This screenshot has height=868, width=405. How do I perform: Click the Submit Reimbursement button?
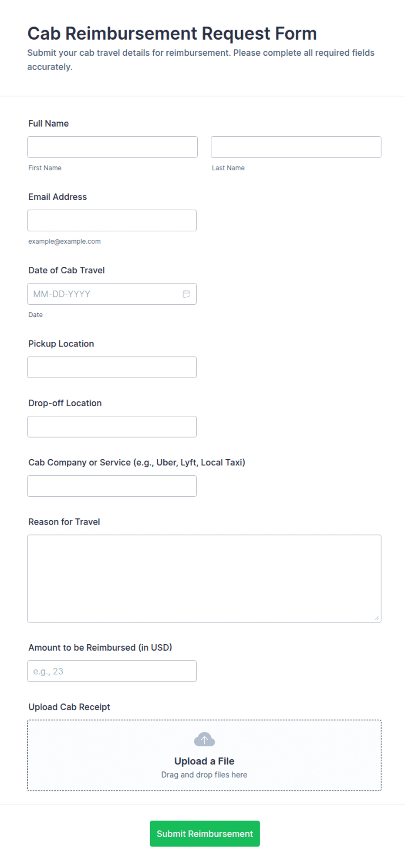205,834
